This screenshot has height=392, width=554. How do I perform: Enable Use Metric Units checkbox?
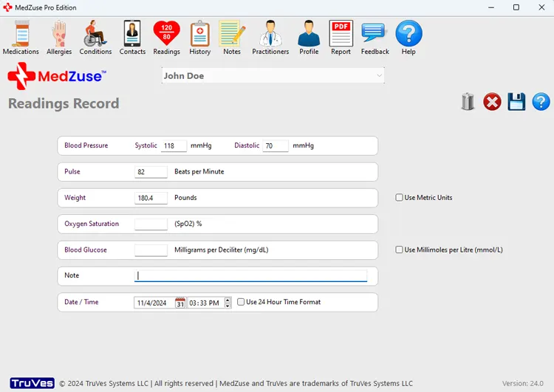point(400,198)
